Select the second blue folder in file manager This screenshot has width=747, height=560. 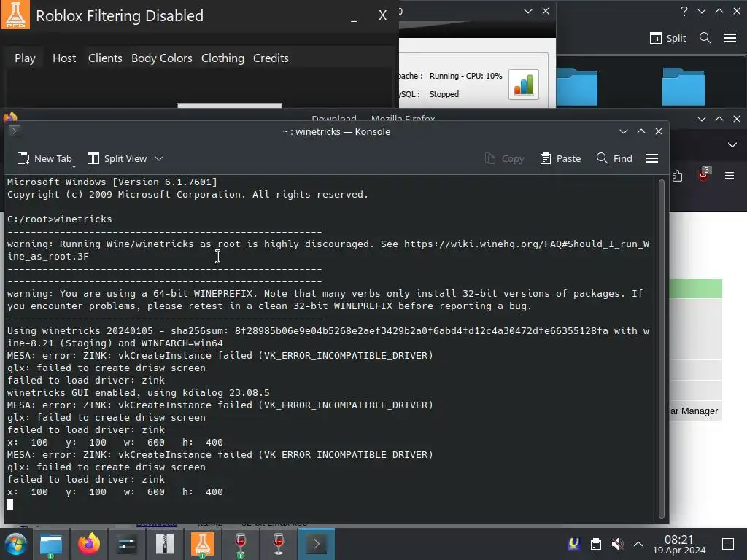[683, 86]
